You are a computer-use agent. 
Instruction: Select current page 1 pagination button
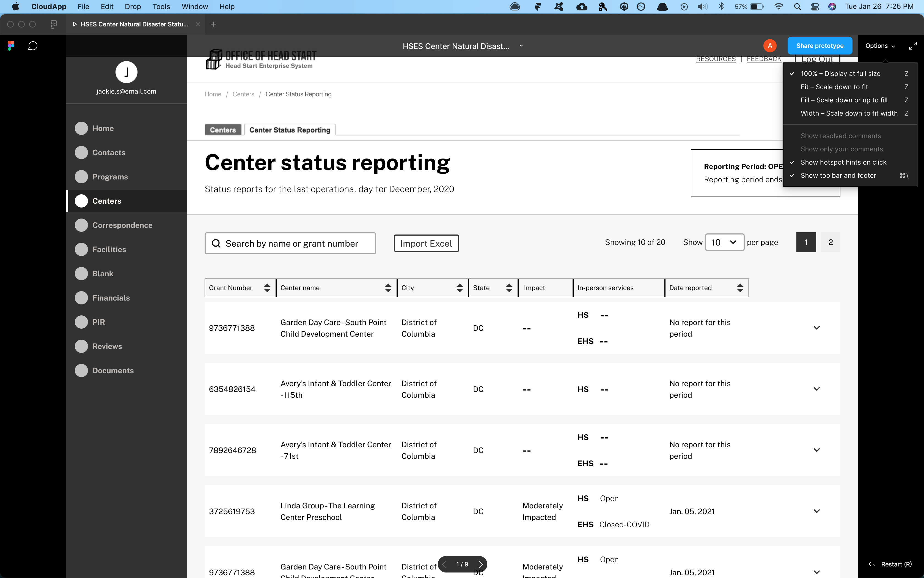point(806,242)
